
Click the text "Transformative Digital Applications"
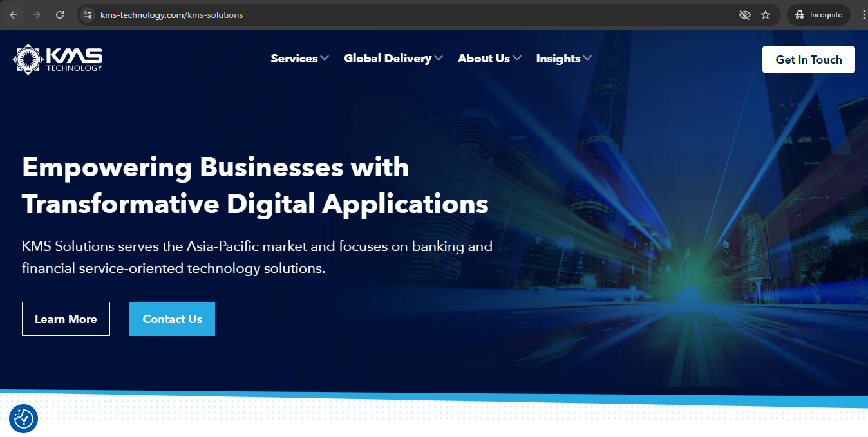255,204
